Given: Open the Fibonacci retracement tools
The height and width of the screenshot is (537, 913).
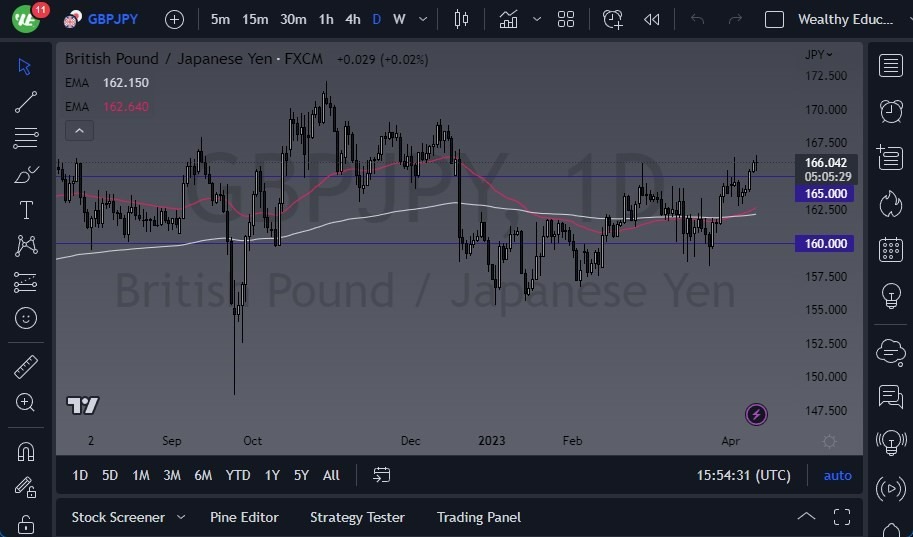Looking at the screenshot, I should pos(26,138).
